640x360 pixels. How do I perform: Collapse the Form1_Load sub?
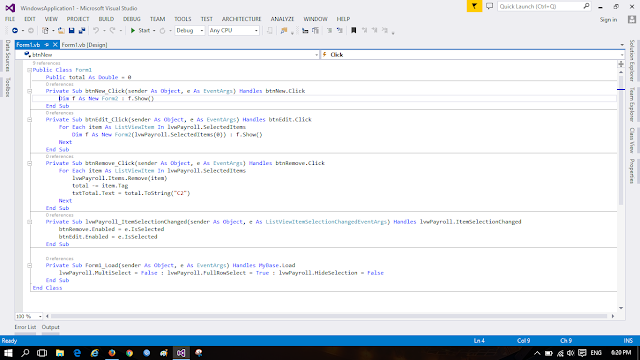pyautogui.click(x=29, y=265)
